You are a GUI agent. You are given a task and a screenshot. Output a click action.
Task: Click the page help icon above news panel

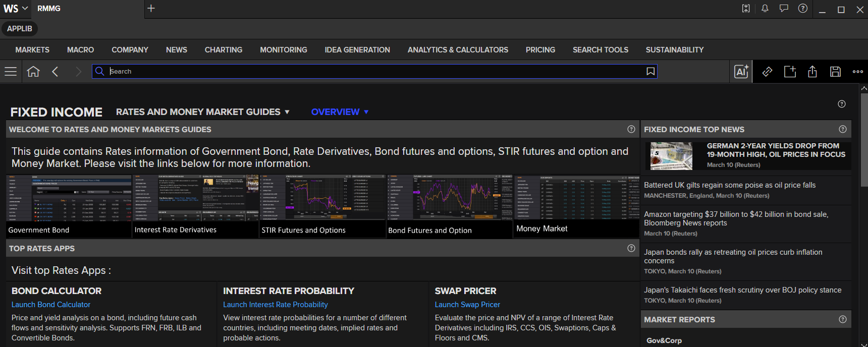coord(842,104)
